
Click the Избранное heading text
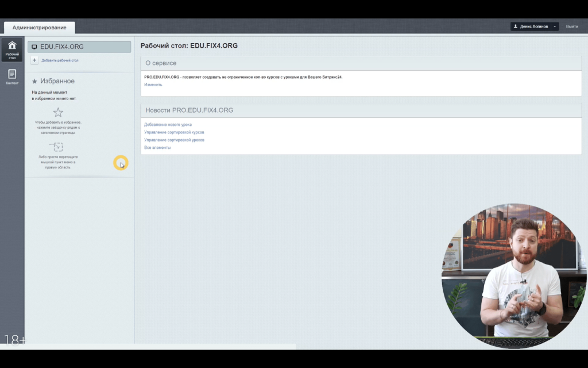click(x=57, y=81)
